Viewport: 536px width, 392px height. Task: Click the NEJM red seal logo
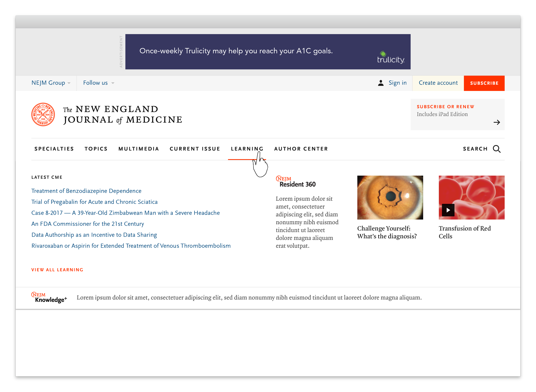(x=43, y=114)
